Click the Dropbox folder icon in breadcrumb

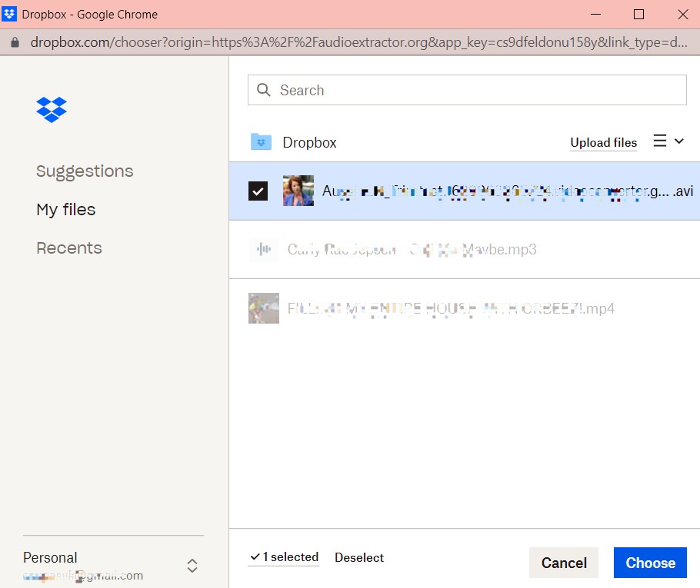pos(262,142)
